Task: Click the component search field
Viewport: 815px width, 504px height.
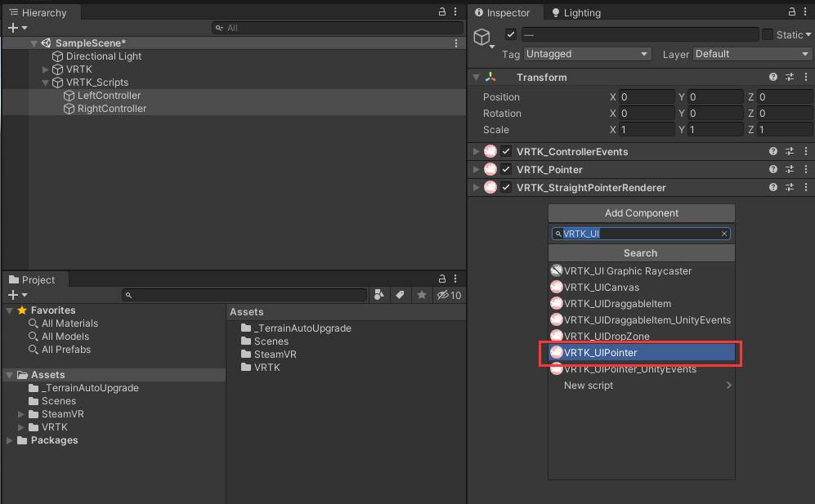Action: click(x=641, y=234)
